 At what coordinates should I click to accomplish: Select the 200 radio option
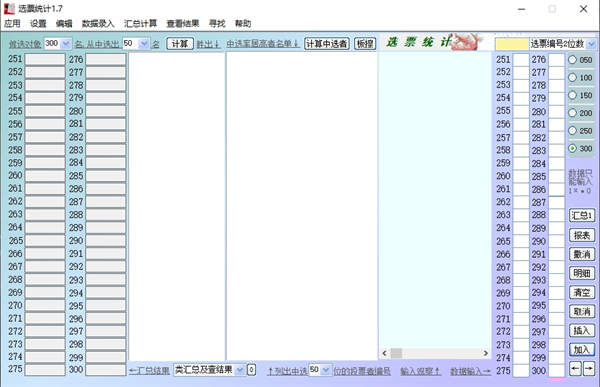click(x=580, y=113)
